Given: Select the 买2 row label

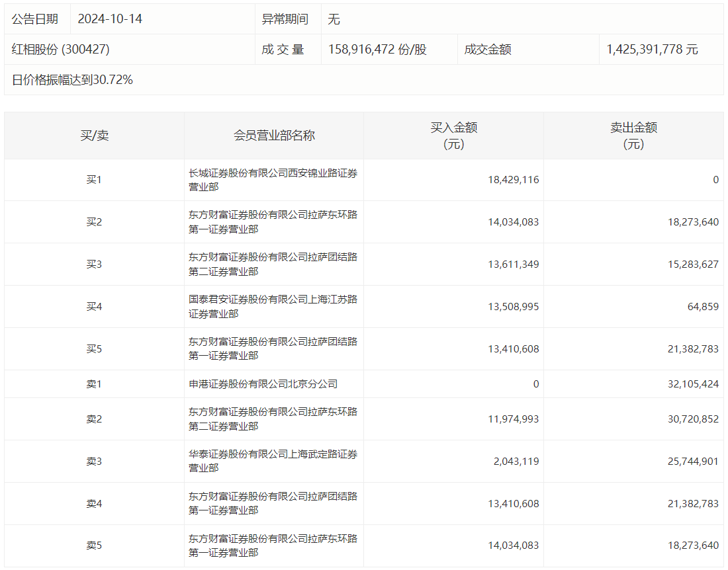Looking at the screenshot, I should tap(94, 222).
